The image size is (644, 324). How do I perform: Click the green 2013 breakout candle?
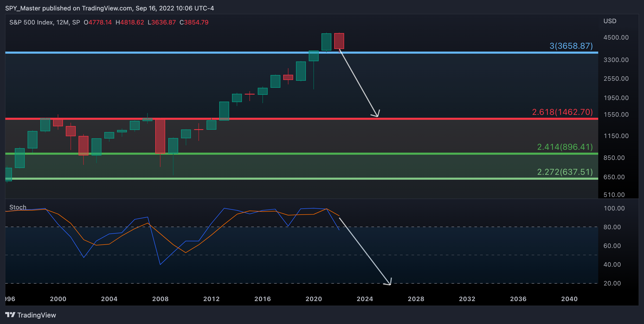(224, 111)
